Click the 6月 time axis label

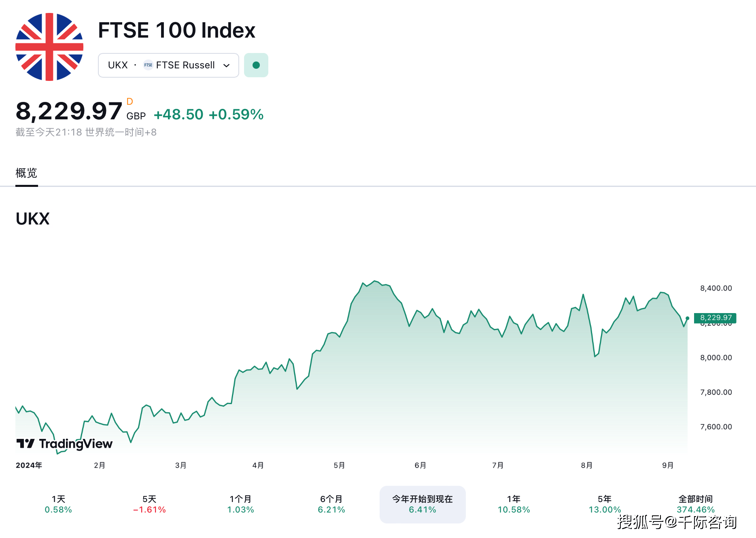(420, 466)
